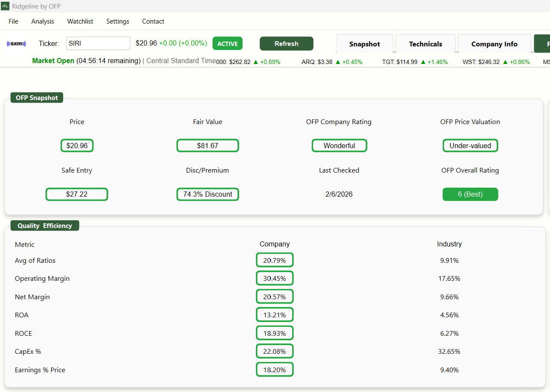The image size is (550, 392).
Task: Click the Company column header
Action: click(275, 244)
